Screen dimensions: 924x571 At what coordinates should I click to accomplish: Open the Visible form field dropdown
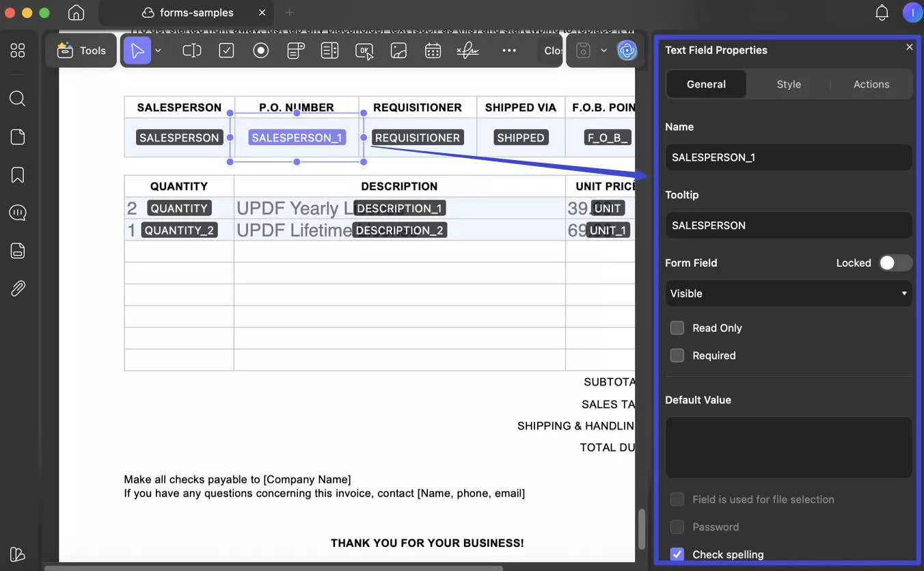click(x=788, y=293)
